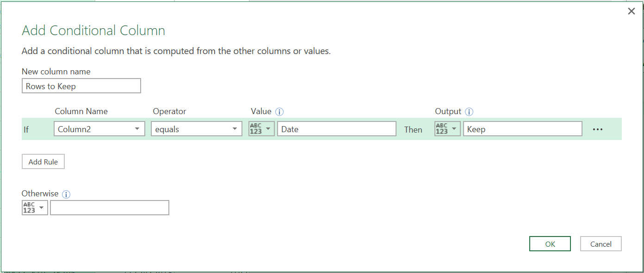Select the Output field containing Keep
Image resolution: width=644 pixels, height=273 pixels.
click(523, 129)
